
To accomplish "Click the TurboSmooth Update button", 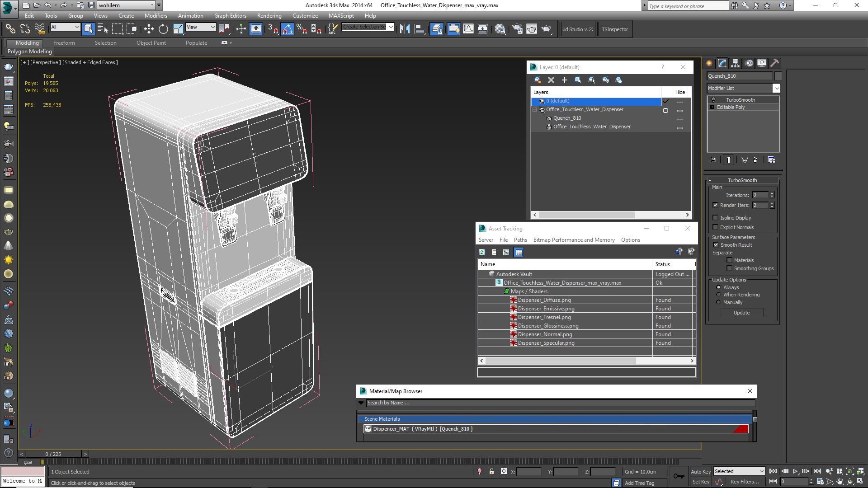I will [741, 313].
